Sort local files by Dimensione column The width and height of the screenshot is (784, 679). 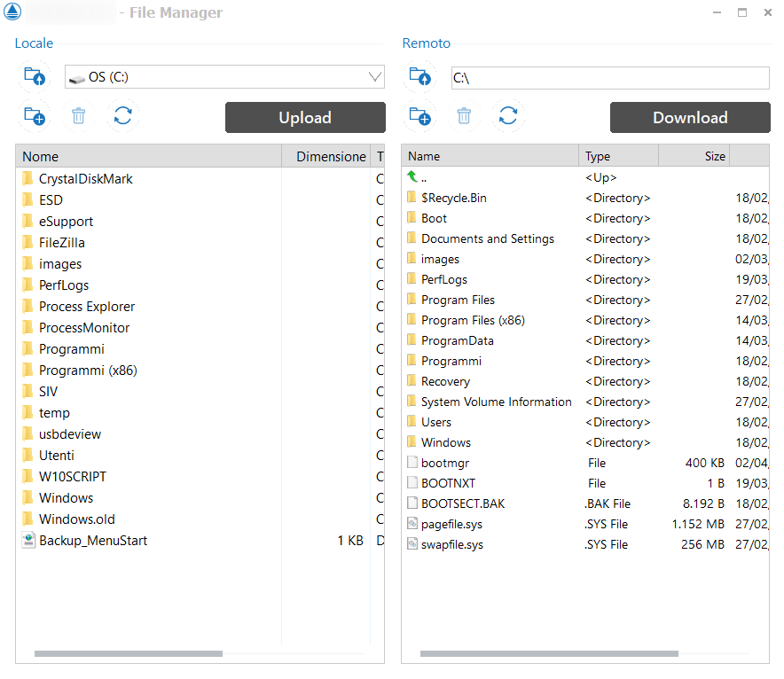(x=326, y=156)
